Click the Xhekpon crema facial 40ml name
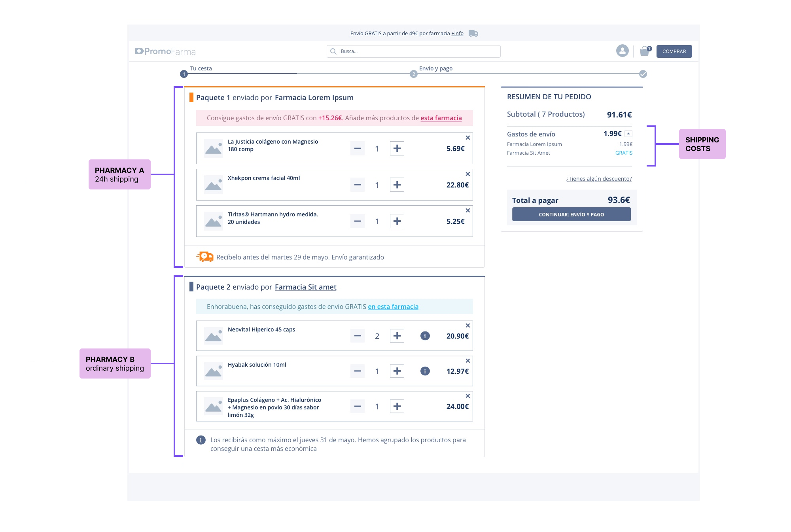 tap(264, 178)
